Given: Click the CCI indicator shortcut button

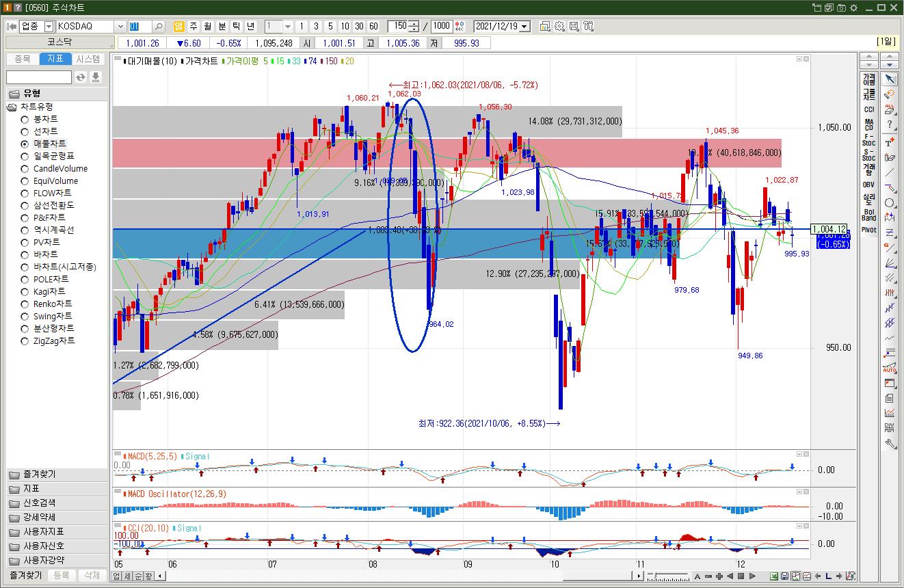Looking at the screenshot, I should pyautogui.click(x=868, y=109).
